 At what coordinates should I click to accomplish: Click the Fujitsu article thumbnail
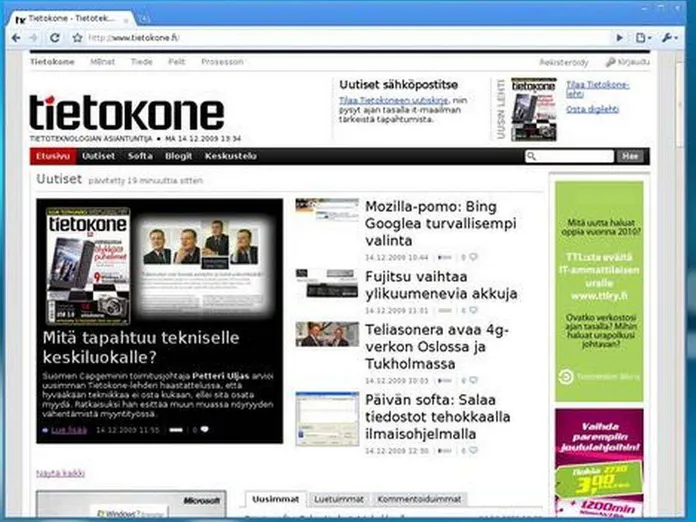[327, 283]
